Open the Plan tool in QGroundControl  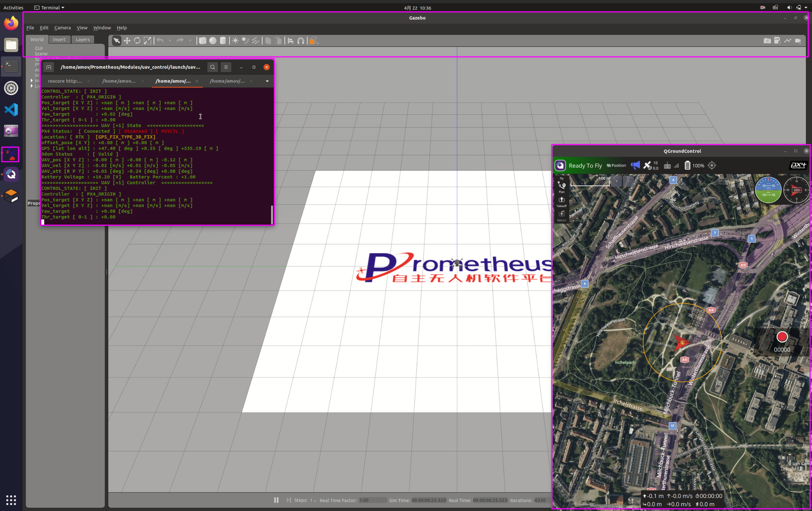coord(562,187)
